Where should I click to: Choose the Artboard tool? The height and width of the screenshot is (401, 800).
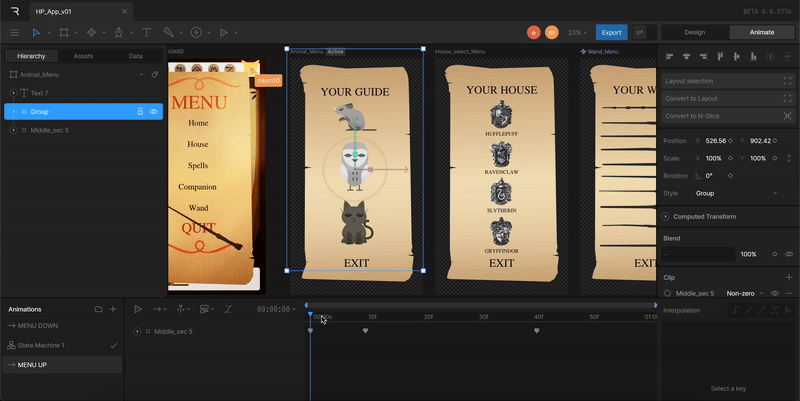pos(64,32)
